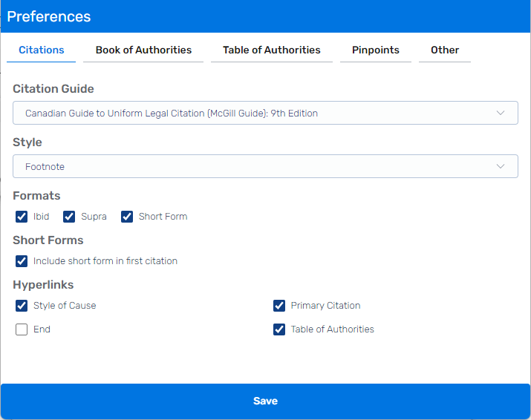Uncheck Table of Authorities under Hyperlinks
Viewport: 531px width, 420px height.
tap(279, 329)
